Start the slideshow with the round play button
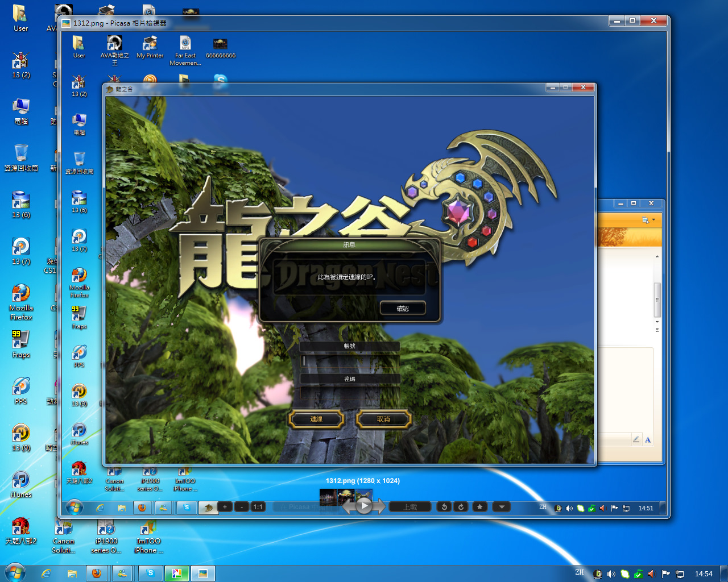The height and width of the screenshot is (582, 728). pyautogui.click(x=364, y=505)
